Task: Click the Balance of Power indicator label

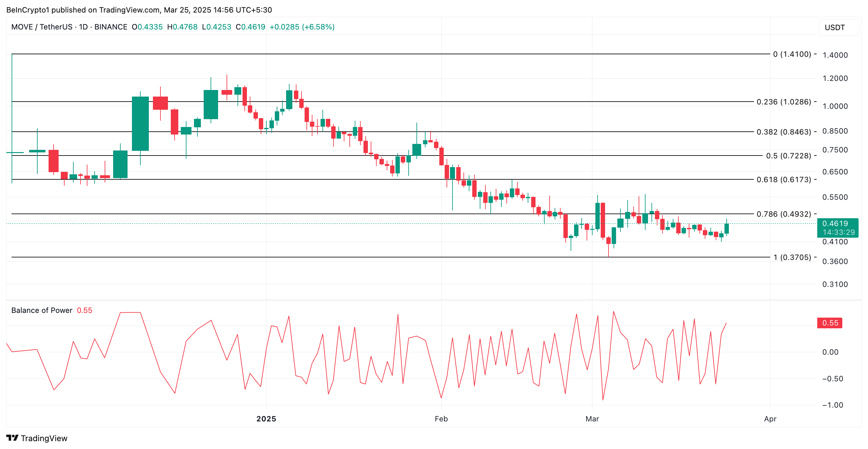Action: point(42,310)
